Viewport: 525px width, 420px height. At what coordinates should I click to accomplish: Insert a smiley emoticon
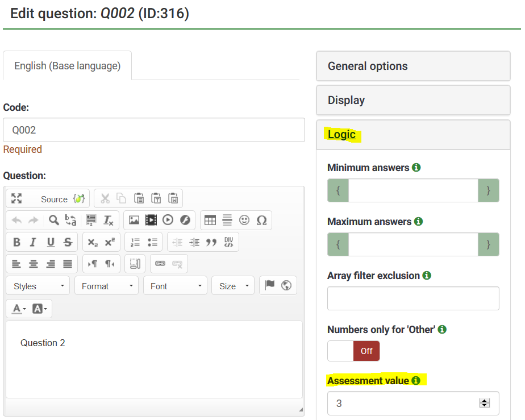pos(245,220)
